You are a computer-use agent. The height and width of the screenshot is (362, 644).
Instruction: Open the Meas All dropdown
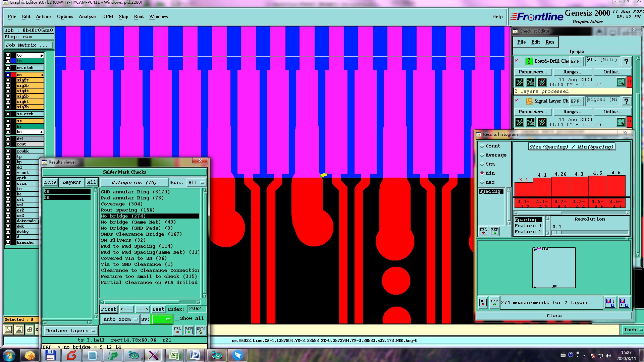[196, 183]
